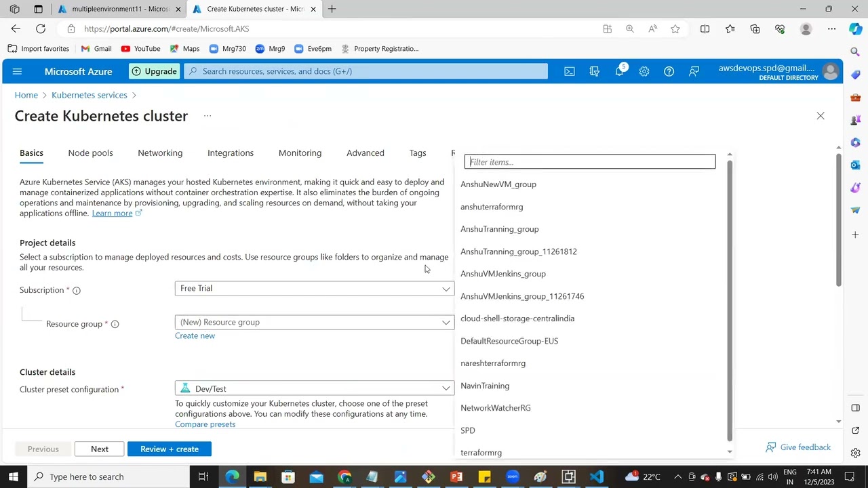The height and width of the screenshot is (488, 868).
Task: Open the Learn more link
Action: [x=117, y=213]
